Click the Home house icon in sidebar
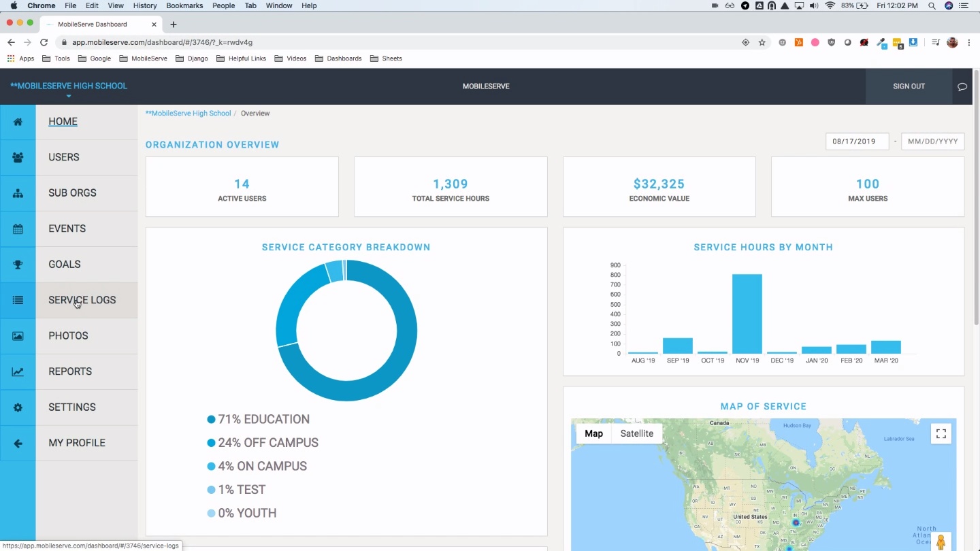980x551 pixels. click(18, 122)
